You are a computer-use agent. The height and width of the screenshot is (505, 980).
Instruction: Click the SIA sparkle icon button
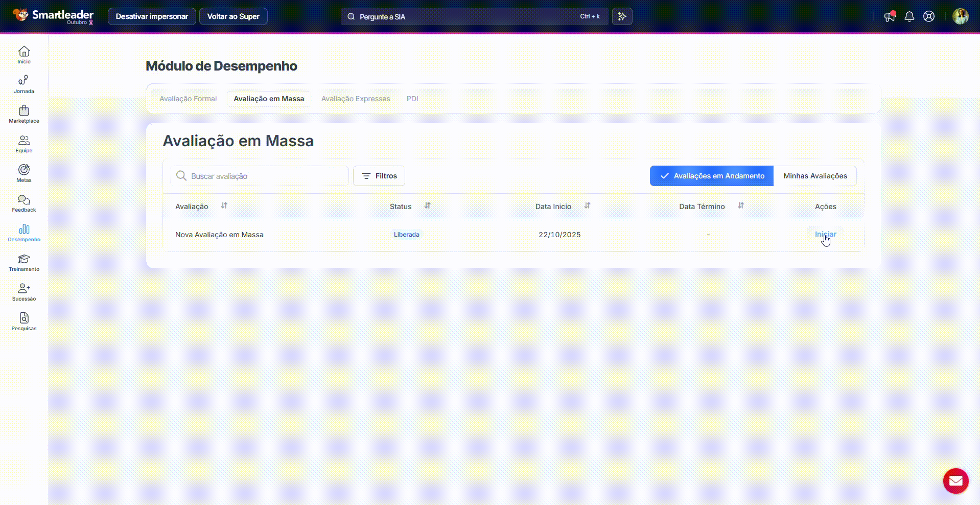click(622, 16)
